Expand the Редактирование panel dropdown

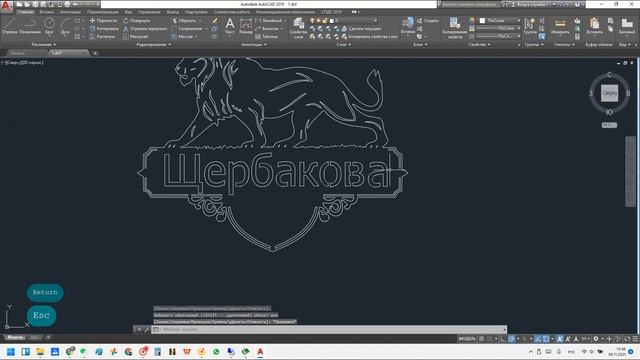[154, 44]
